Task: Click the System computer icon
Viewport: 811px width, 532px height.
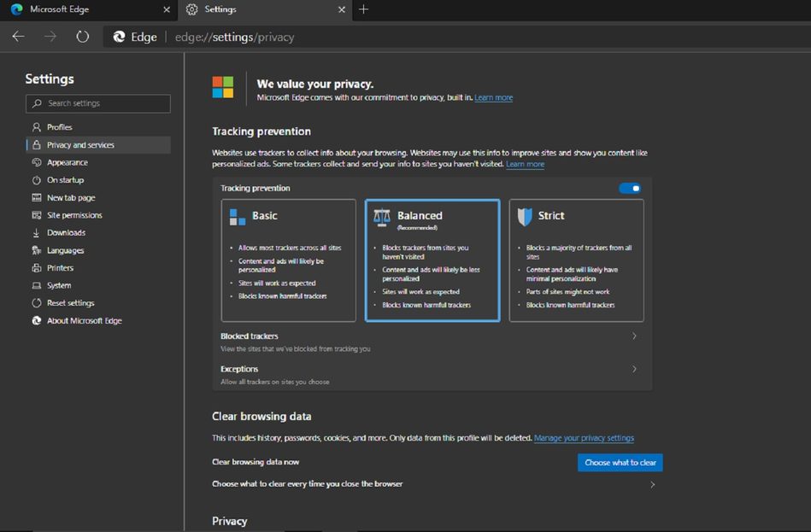Action: click(36, 285)
